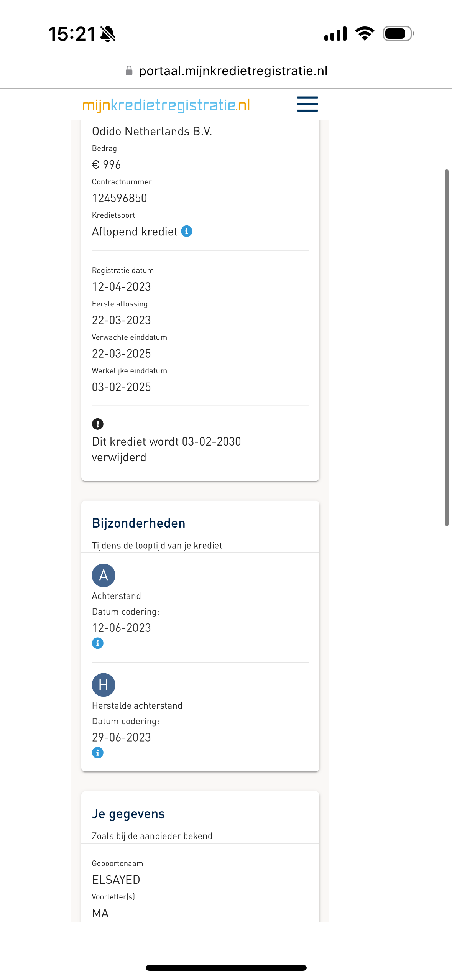Click the Odido Netherlands B.V. provider name
This screenshot has width=452, height=980.
point(152,131)
